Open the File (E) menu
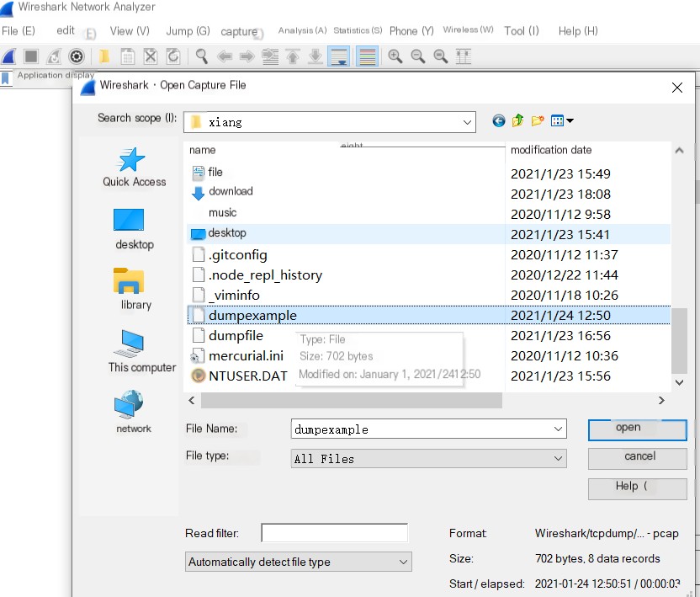Screen dimensions: 700x597 point(19,31)
